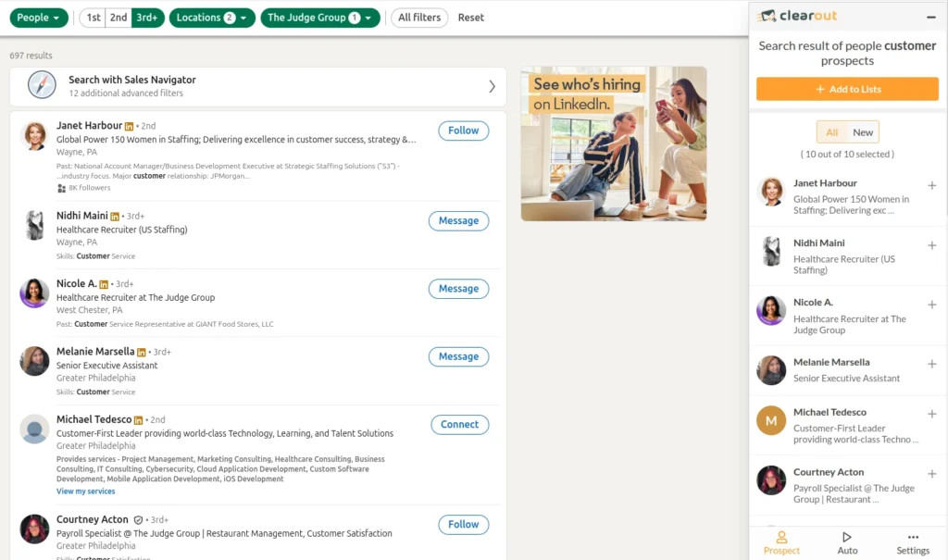Open View my services link
Screen dimensions: 948x560
pyautogui.click(x=86, y=492)
